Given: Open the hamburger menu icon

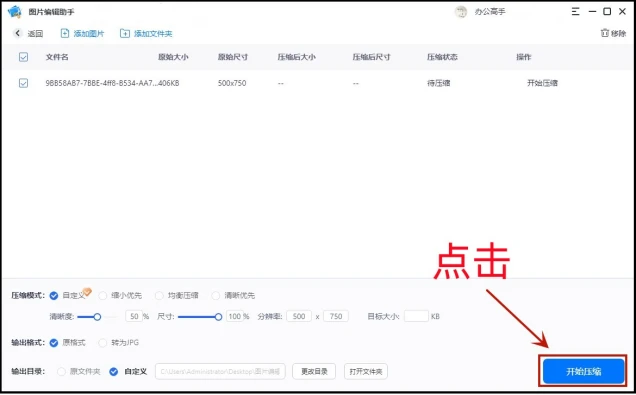Looking at the screenshot, I should 575,11.
